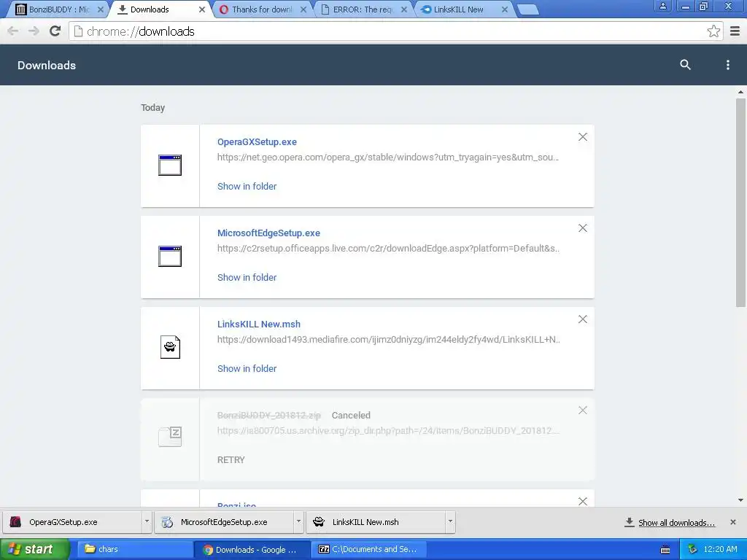Open the Downloads page more-actions menu

(x=727, y=65)
